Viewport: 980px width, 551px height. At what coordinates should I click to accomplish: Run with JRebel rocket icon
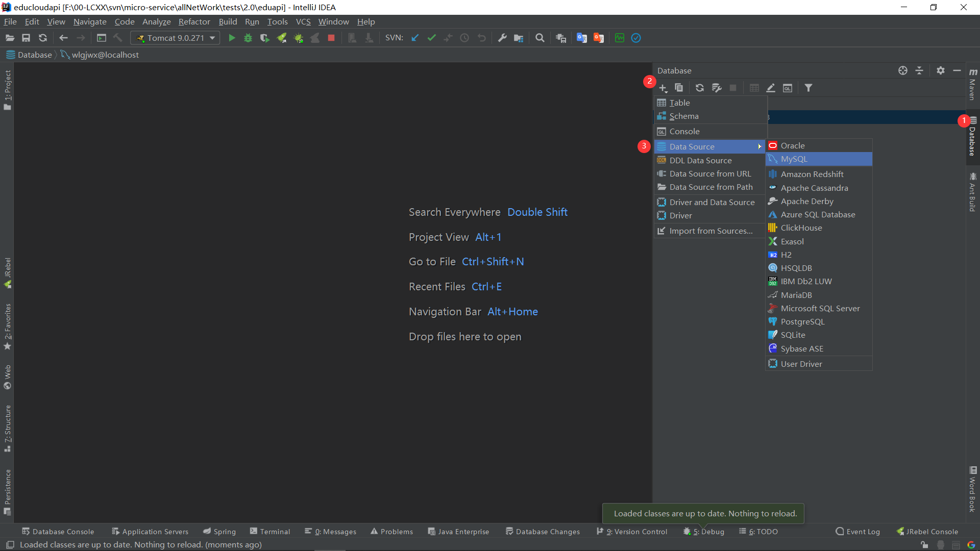coord(281,38)
